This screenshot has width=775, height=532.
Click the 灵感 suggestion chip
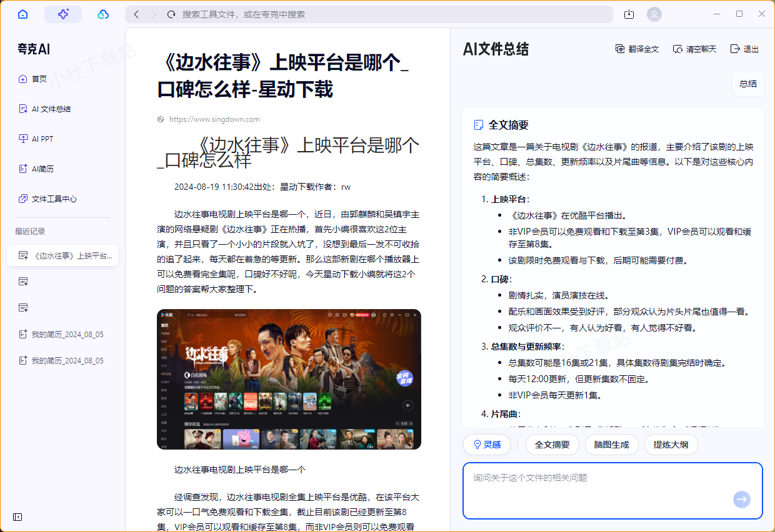point(487,445)
